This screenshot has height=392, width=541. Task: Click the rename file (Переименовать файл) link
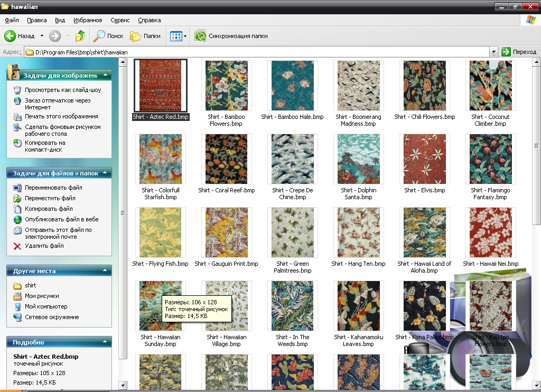(x=53, y=188)
